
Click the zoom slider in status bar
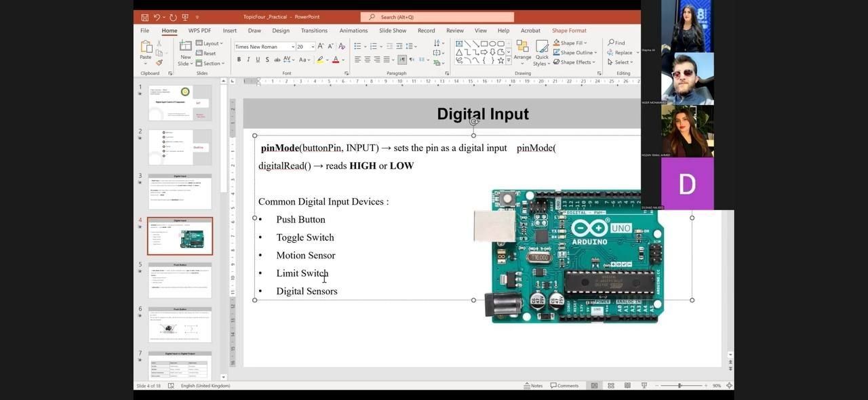[679, 386]
